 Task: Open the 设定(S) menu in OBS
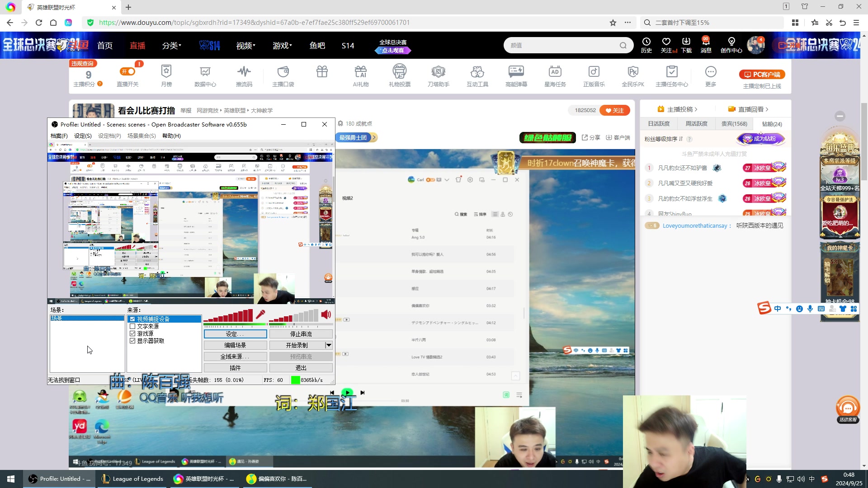83,136
